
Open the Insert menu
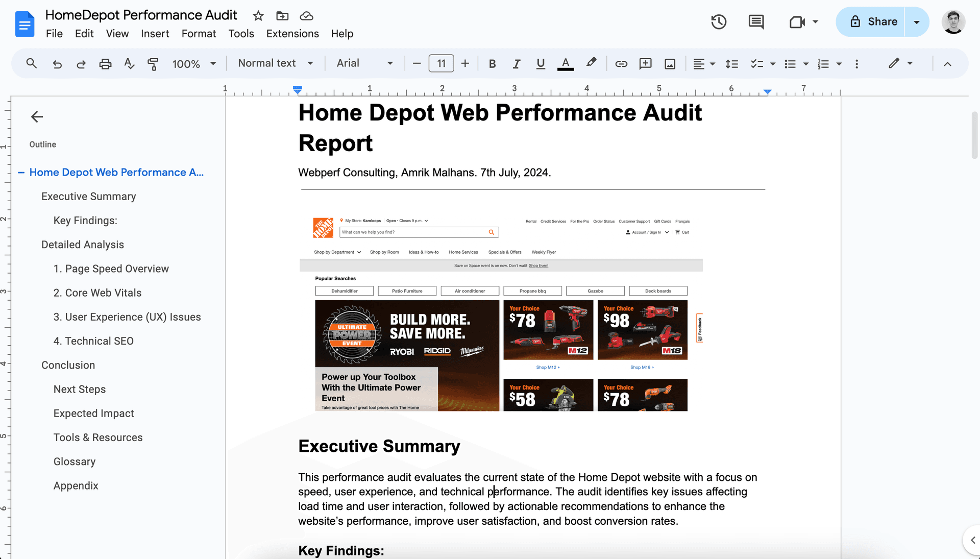pyautogui.click(x=155, y=34)
